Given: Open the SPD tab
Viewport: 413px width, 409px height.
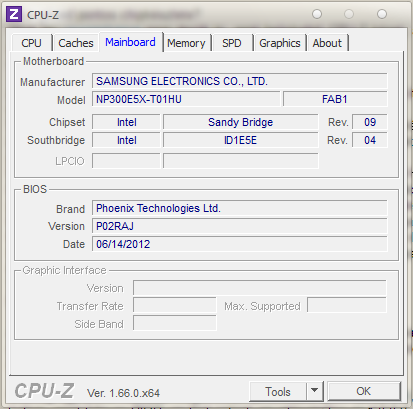Looking at the screenshot, I should pyautogui.click(x=232, y=43).
